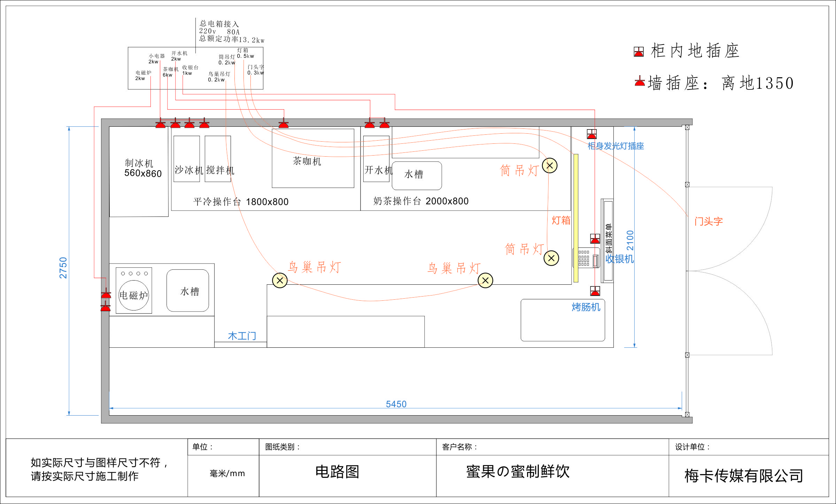Click the cabinet socket just above 收银机
Viewport: 836px width, 504px height.
[x=595, y=238]
